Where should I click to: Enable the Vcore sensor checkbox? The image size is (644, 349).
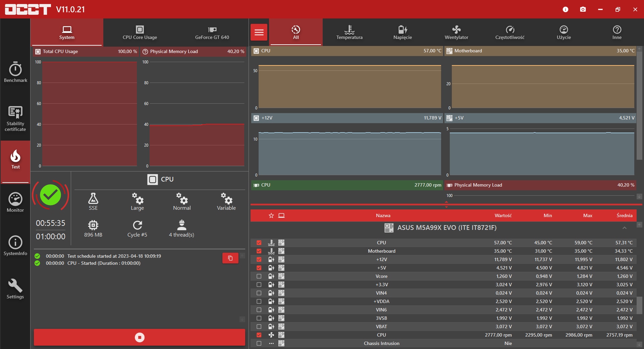(259, 276)
